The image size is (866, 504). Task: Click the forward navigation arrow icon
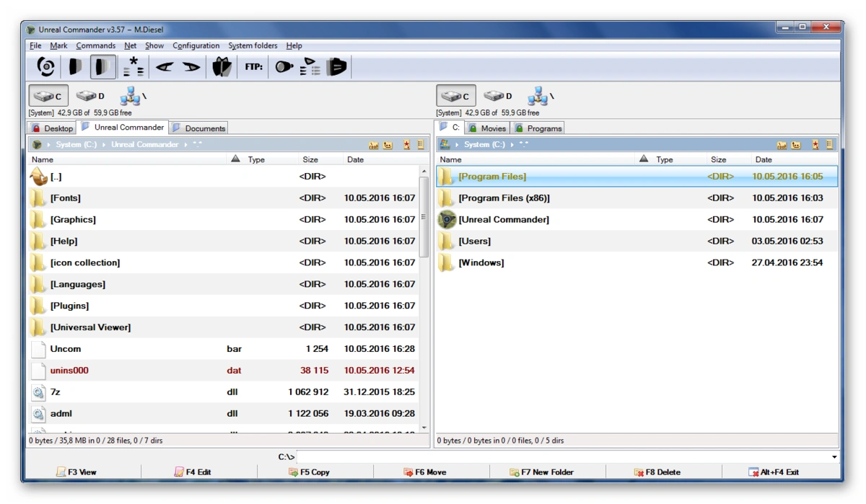point(191,67)
